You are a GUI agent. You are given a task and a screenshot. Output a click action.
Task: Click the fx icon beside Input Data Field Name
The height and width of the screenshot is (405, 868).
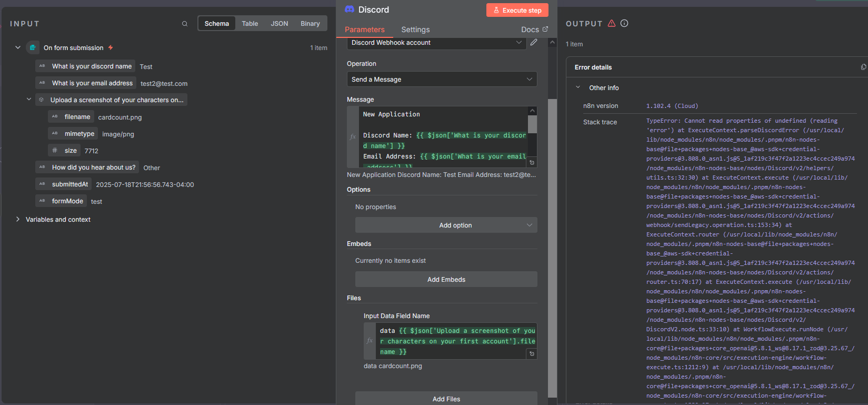[x=370, y=341]
